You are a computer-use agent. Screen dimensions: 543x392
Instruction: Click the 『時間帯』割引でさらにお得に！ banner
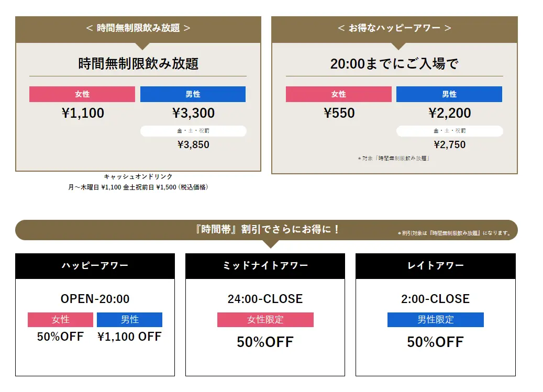267,230
